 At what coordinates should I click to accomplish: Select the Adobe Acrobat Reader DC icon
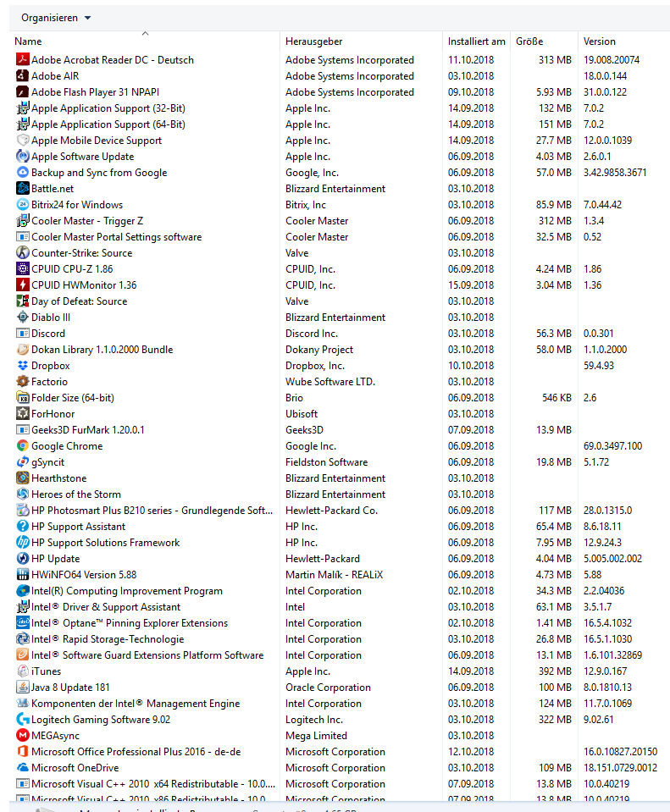[x=22, y=59]
